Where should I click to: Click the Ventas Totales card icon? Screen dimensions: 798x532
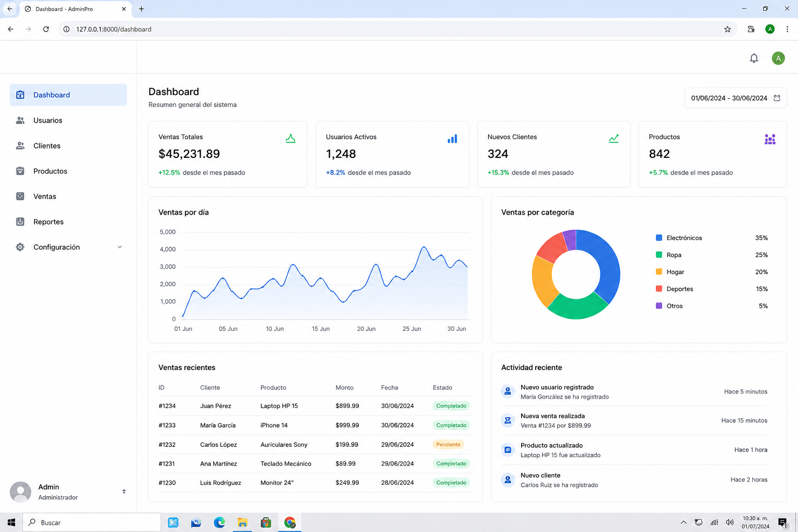click(x=290, y=138)
